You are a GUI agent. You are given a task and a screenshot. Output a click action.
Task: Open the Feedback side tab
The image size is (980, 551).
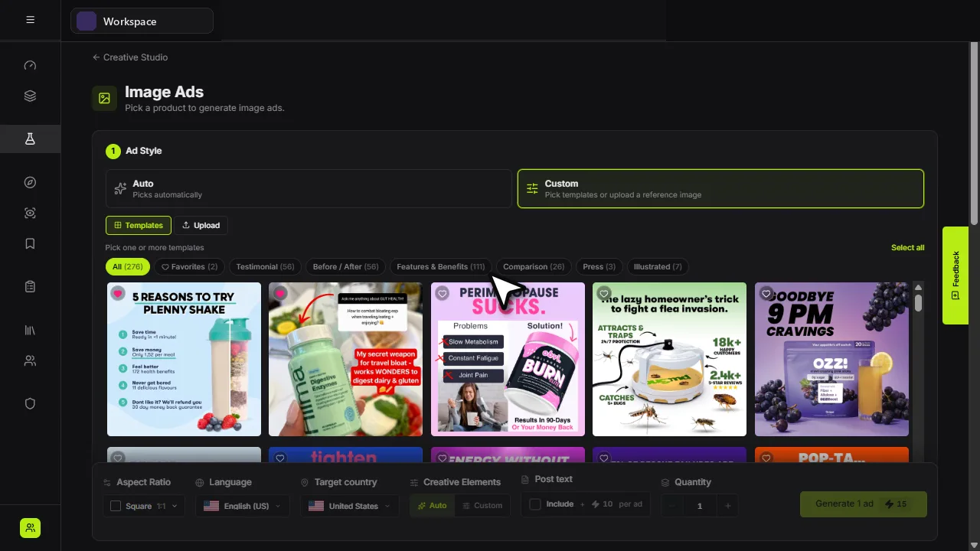point(955,275)
